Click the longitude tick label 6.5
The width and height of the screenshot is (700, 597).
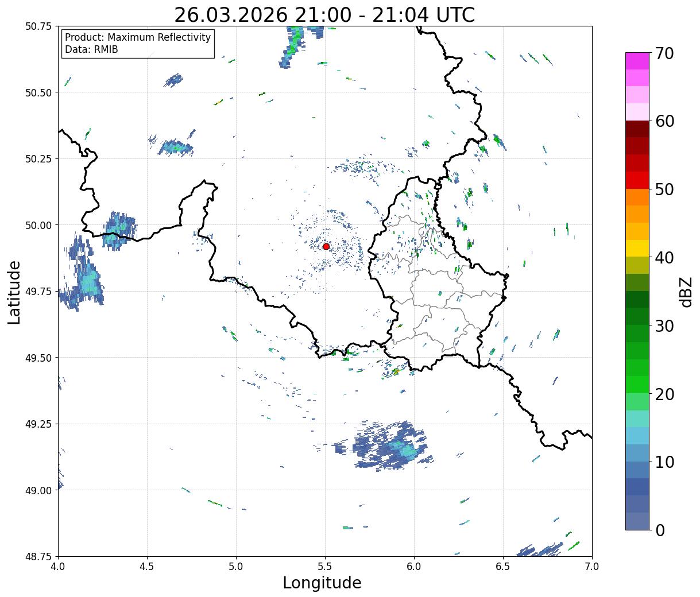pyautogui.click(x=503, y=567)
